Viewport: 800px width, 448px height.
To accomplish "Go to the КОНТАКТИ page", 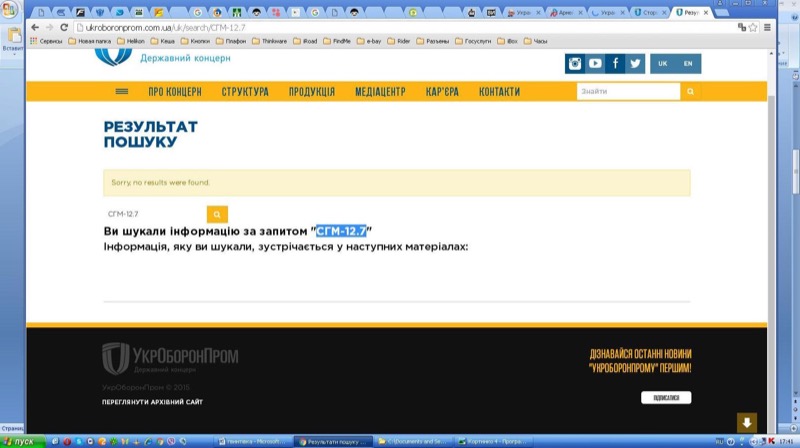I will coord(499,91).
